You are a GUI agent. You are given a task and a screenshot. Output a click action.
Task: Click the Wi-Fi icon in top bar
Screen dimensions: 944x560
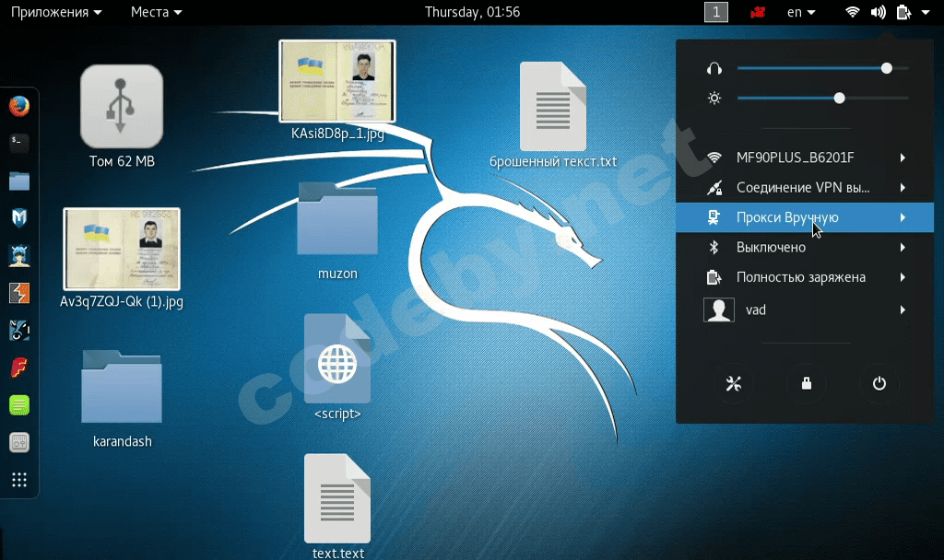pos(852,12)
